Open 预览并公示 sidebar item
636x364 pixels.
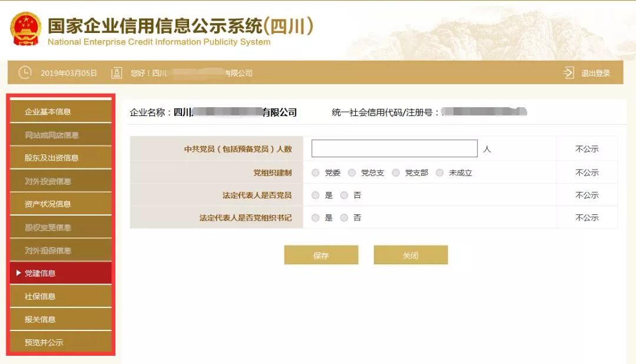(61, 342)
